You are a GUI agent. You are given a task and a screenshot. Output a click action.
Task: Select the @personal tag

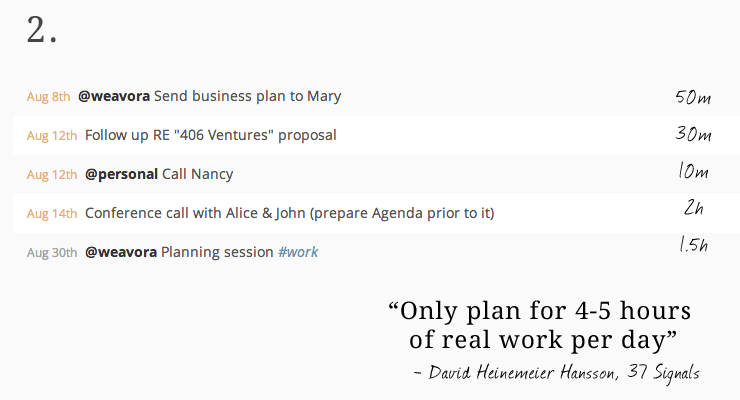coord(121,174)
